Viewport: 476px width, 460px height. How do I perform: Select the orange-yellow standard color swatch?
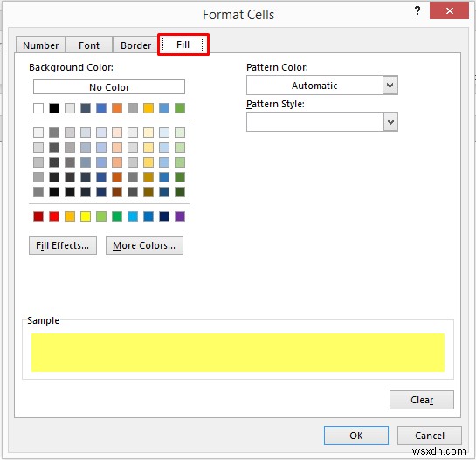tap(70, 216)
